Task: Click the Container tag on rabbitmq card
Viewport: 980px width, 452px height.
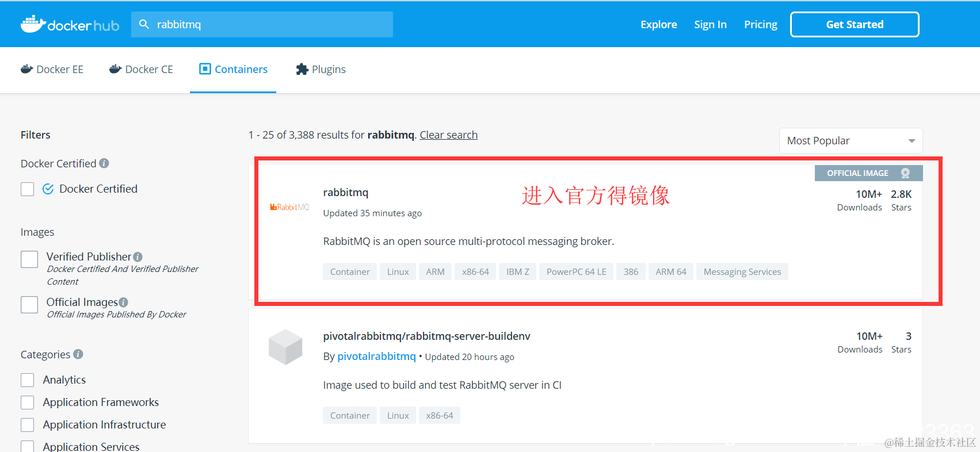Action: coord(350,271)
